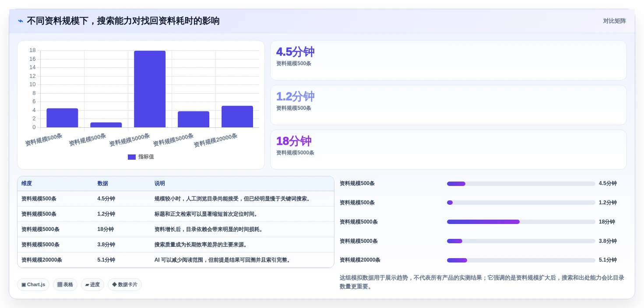Click the ◆ 数据卡片 tag chip
Viewport: 644px width, 308px height.
coord(125,285)
